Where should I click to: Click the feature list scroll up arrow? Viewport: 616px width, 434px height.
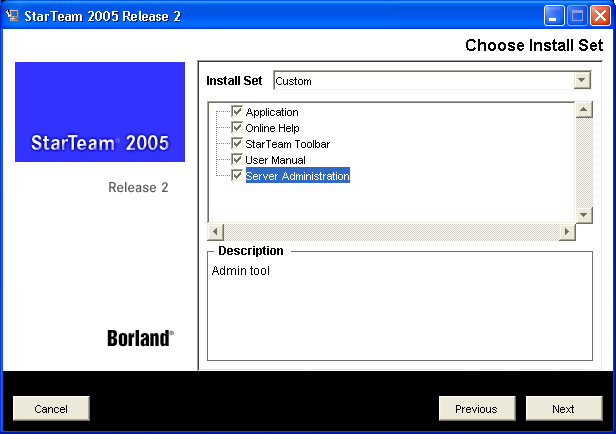click(584, 110)
